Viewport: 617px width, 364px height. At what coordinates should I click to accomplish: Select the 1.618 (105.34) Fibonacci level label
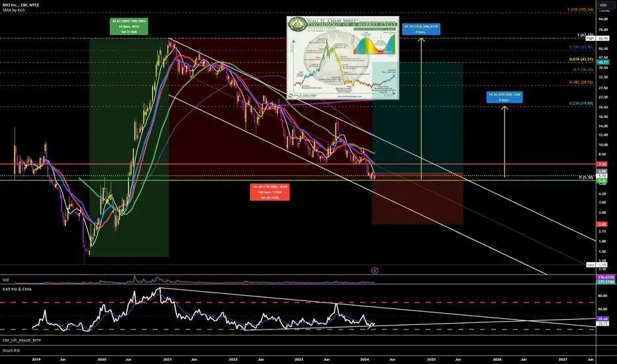[x=580, y=9]
